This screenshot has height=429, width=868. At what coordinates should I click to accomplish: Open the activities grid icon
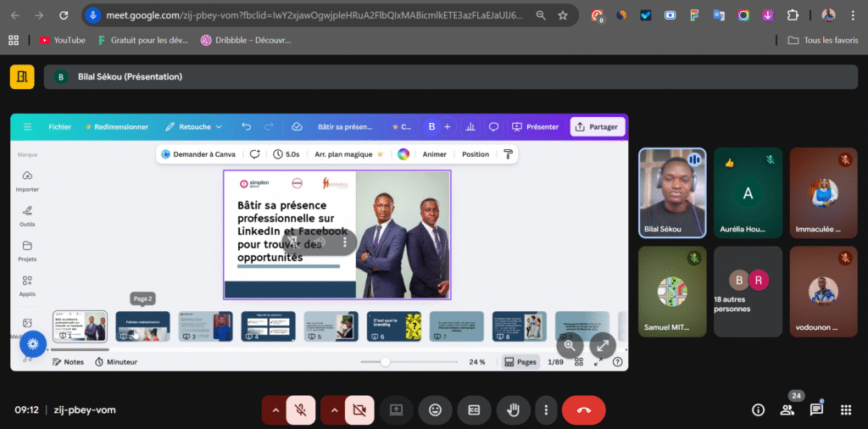point(845,409)
